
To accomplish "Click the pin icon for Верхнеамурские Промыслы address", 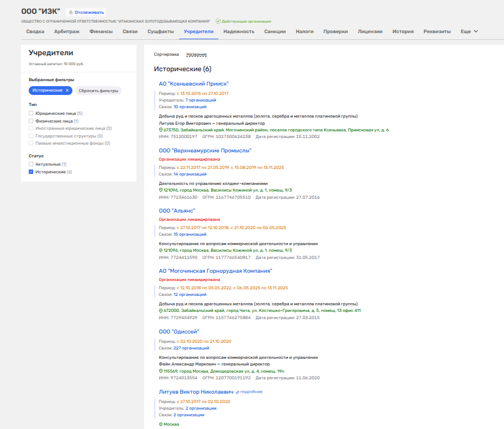I will [161, 190].
